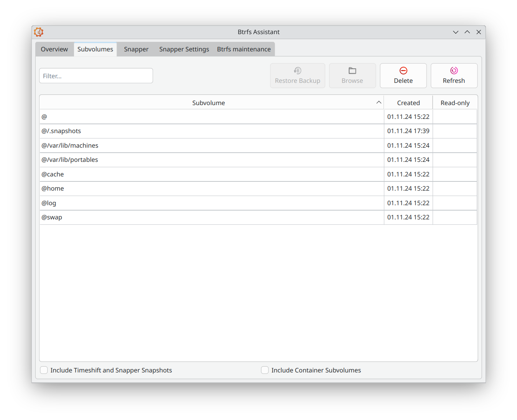Go to the Snapper Settings tab
Viewport: 517px width, 420px height.
(184, 49)
